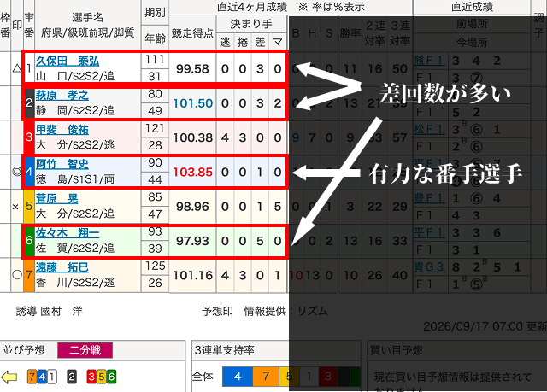This screenshot has height=392, width=547.
Task: Click the 誘導 國村 洋 text
Action: click(x=50, y=311)
